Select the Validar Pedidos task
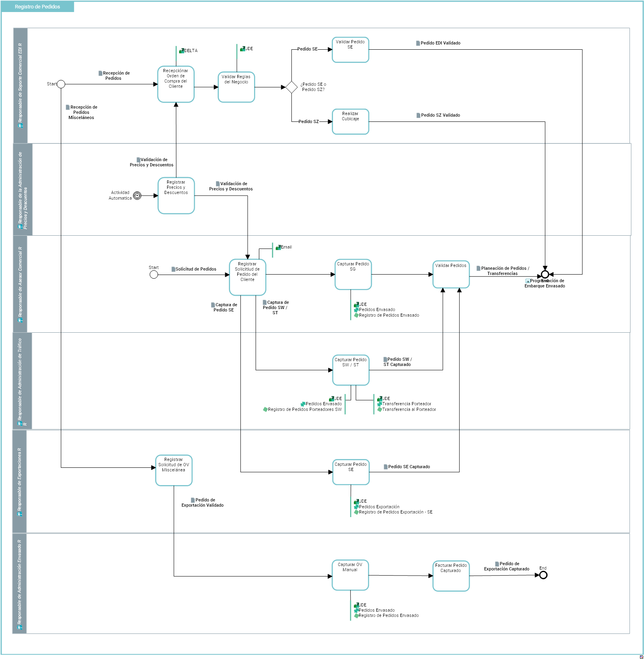Screen dimensions: 644x659 pos(451,275)
